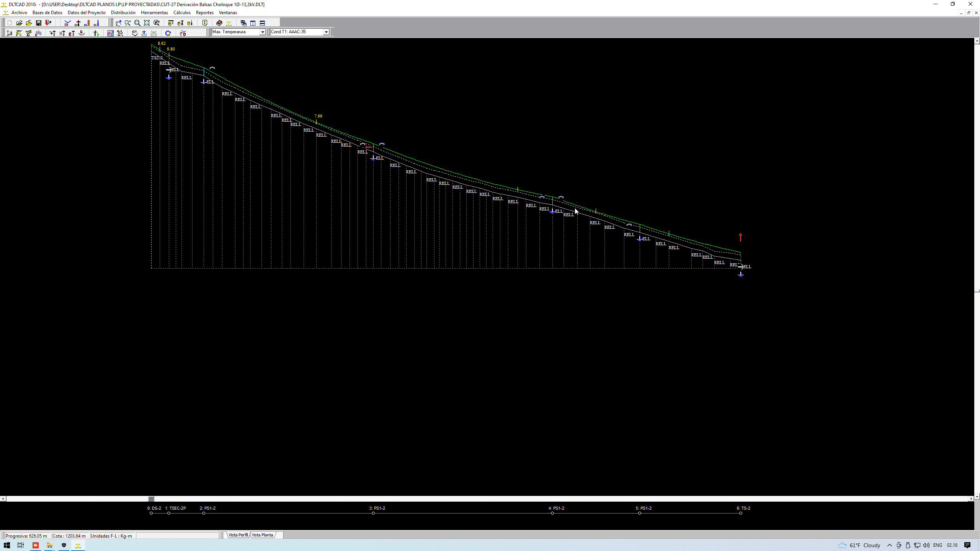Tile windows horizontally using toolbar icon
The height and width of the screenshot is (551, 980).
coord(263,23)
